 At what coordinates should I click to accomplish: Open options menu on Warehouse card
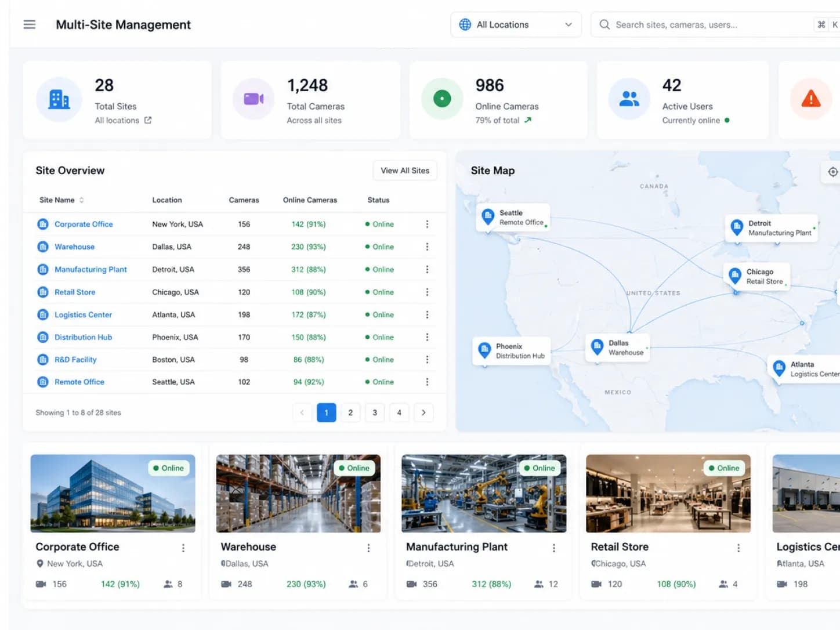click(368, 548)
